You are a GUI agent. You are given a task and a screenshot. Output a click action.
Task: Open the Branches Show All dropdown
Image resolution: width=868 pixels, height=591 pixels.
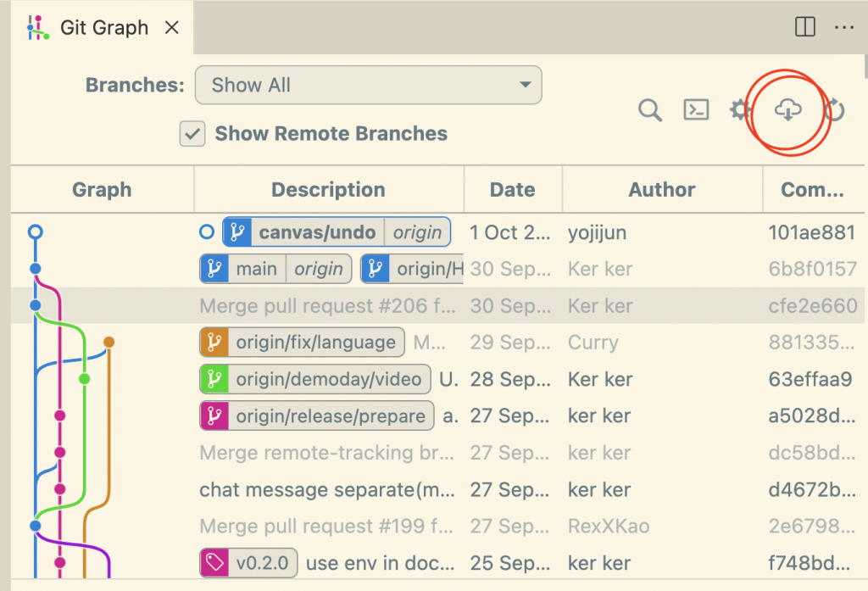[x=368, y=85]
